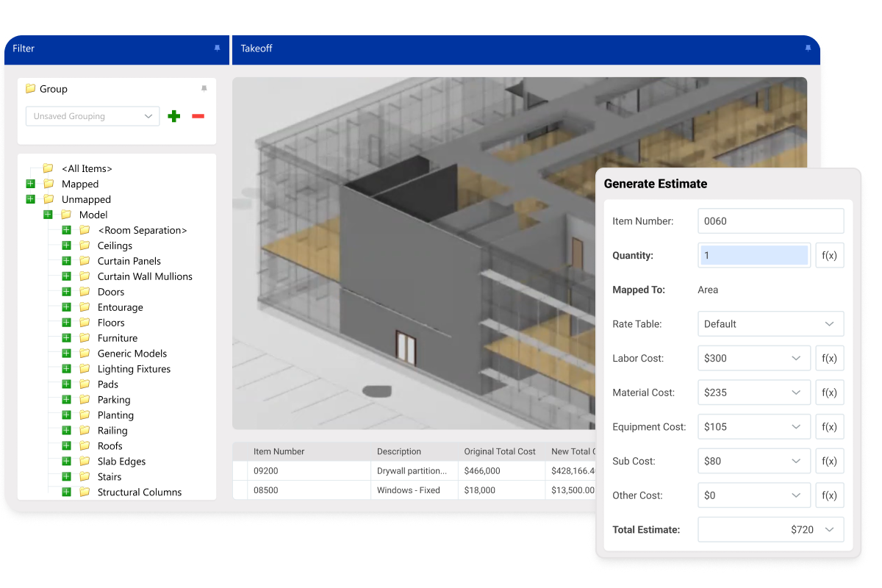Screen dimensions: 882x588
Task: Sort by Item Number column header
Action: (x=309, y=451)
